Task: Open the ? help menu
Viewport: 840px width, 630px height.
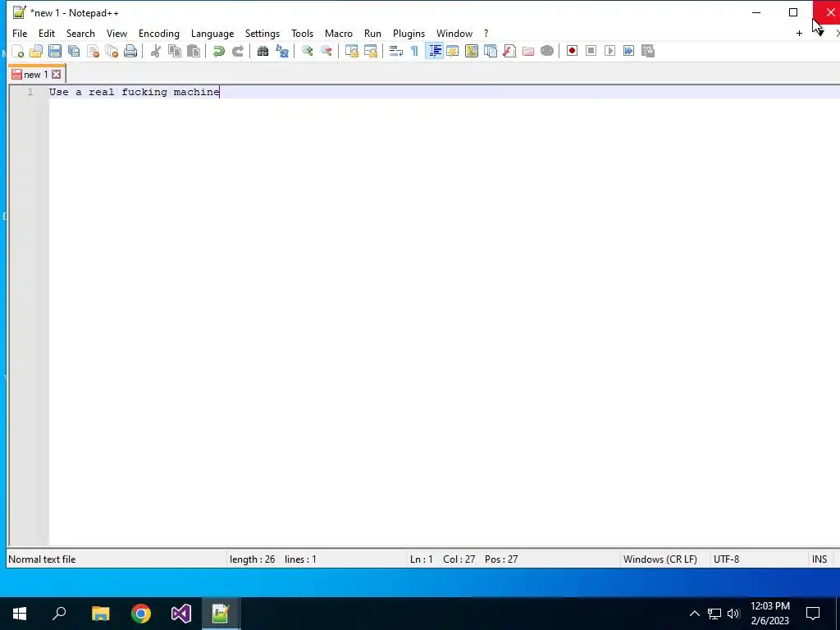Action: pyautogui.click(x=486, y=33)
